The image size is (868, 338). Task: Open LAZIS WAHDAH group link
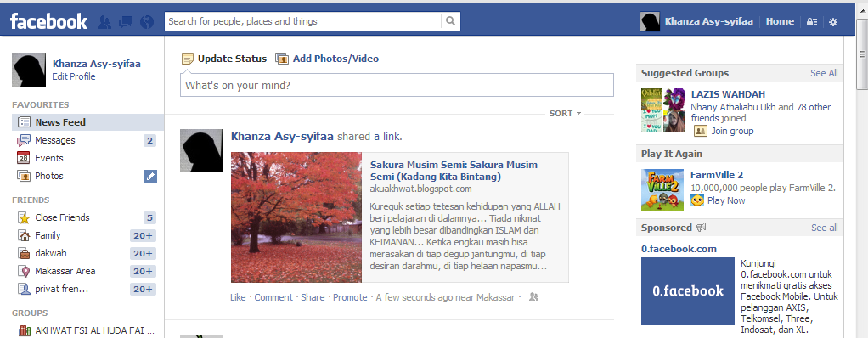pyautogui.click(x=728, y=94)
